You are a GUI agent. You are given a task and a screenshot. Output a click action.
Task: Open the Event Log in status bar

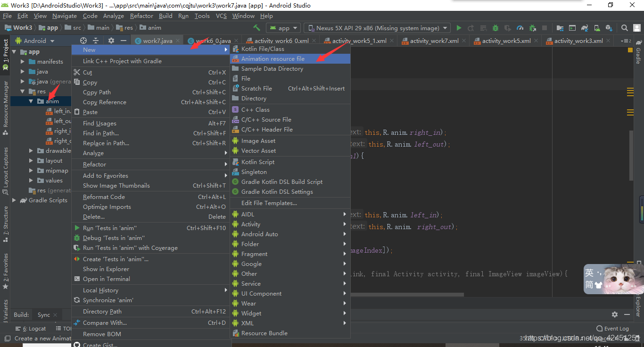click(612, 329)
